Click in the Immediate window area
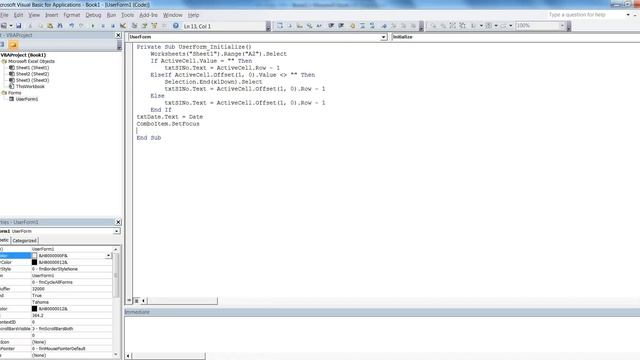640x360 pixels. coord(382,333)
